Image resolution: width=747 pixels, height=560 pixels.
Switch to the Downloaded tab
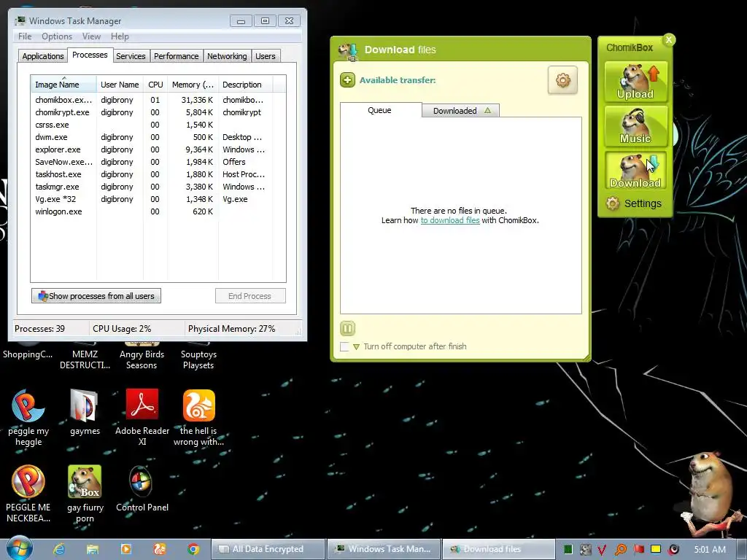click(460, 111)
